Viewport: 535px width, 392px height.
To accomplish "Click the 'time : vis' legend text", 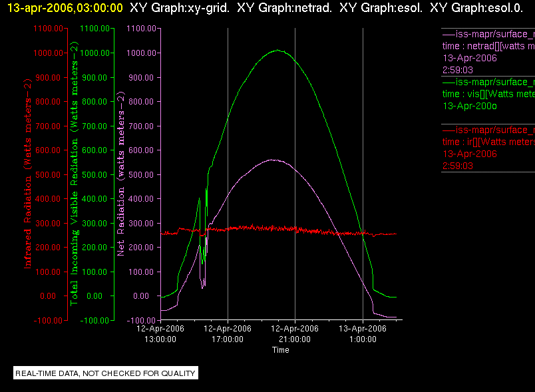I will pos(488,94).
